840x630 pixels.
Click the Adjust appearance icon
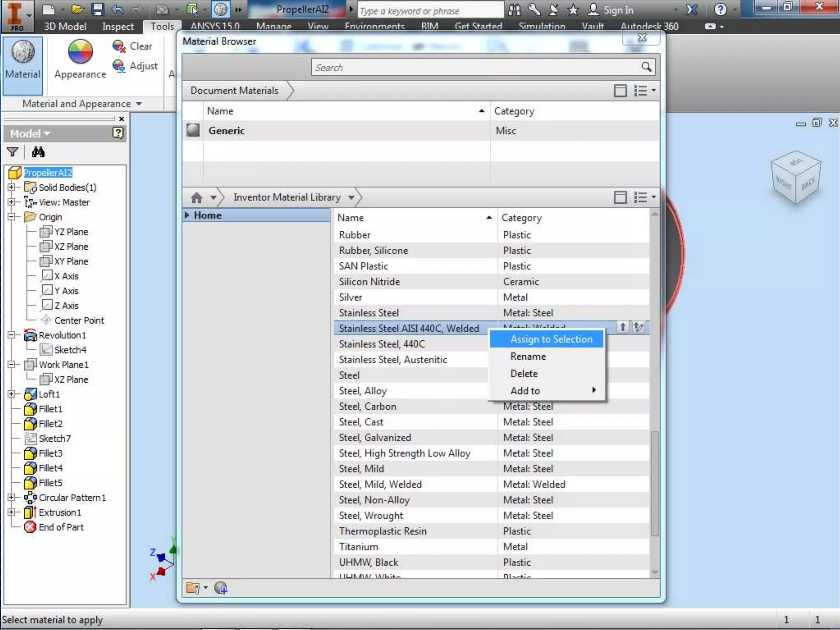click(x=119, y=66)
